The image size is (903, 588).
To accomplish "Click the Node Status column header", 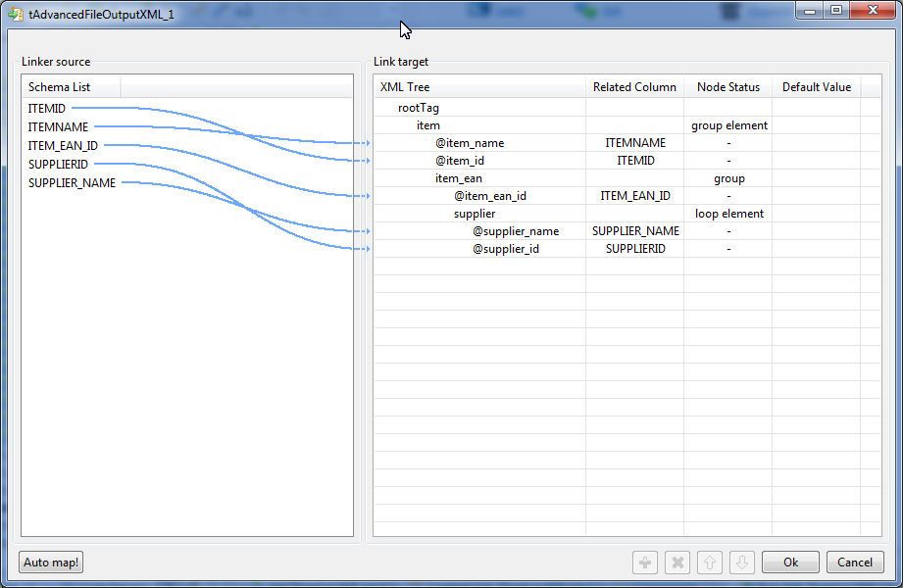I will point(727,86).
